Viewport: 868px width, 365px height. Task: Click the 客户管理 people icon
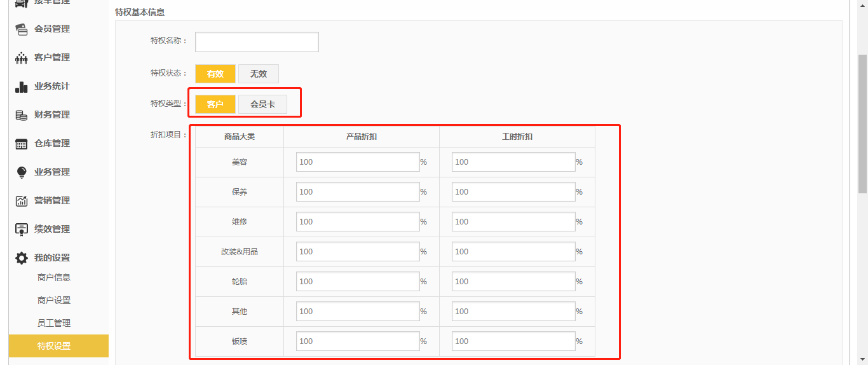[22, 58]
